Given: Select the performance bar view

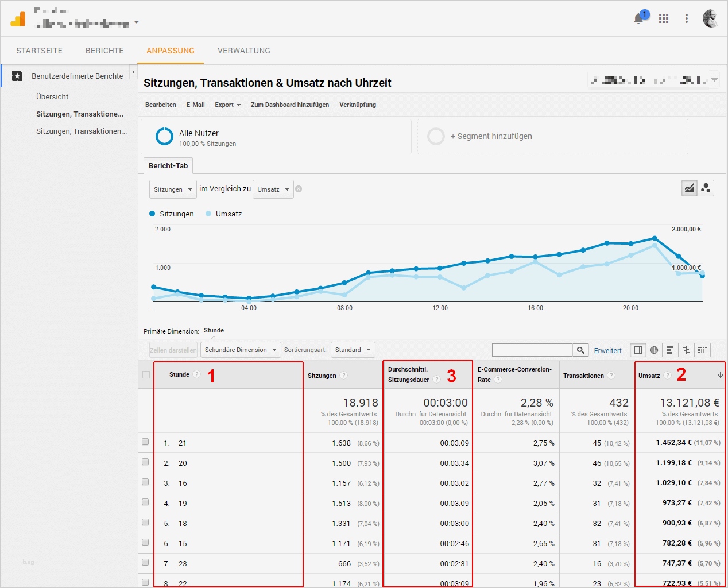Looking at the screenshot, I should pos(669,350).
